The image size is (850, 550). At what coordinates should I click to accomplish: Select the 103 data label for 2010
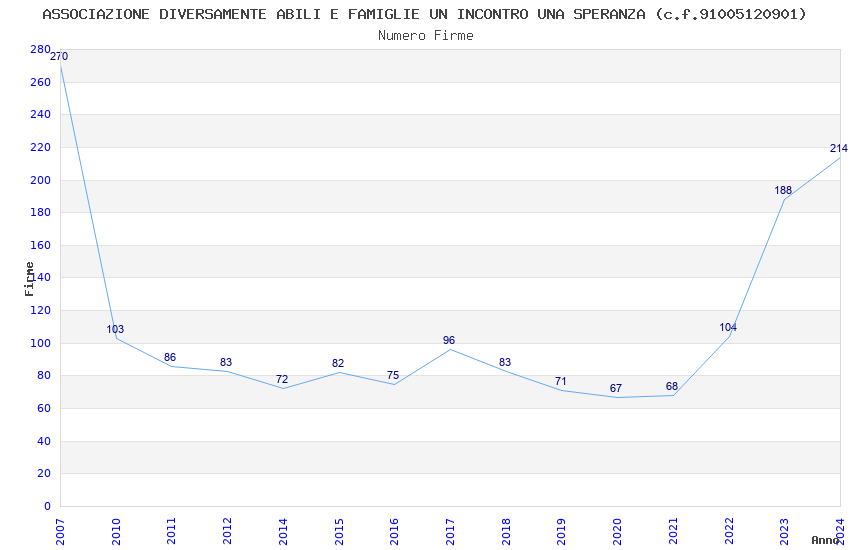point(115,329)
